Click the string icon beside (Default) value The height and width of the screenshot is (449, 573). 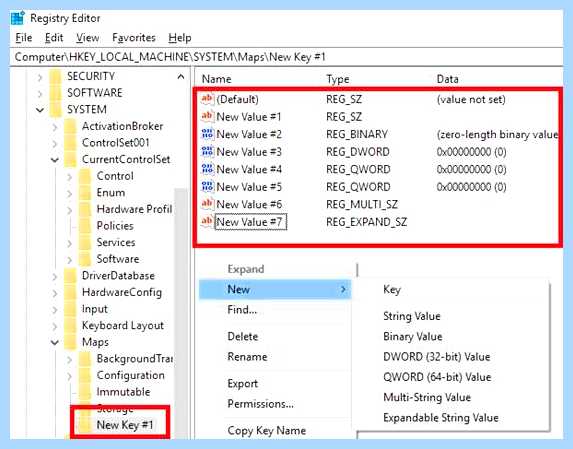tap(207, 99)
